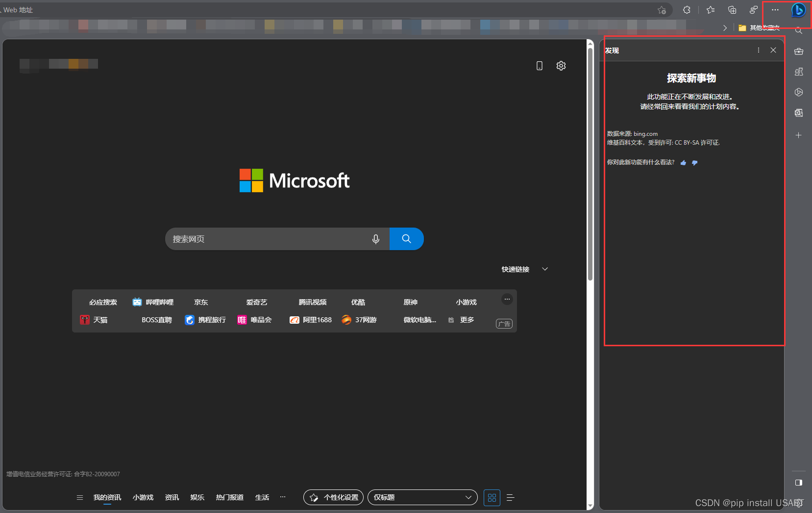Open the Collections icon in toolbar
This screenshot has width=812, height=513.
click(x=732, y=10)
